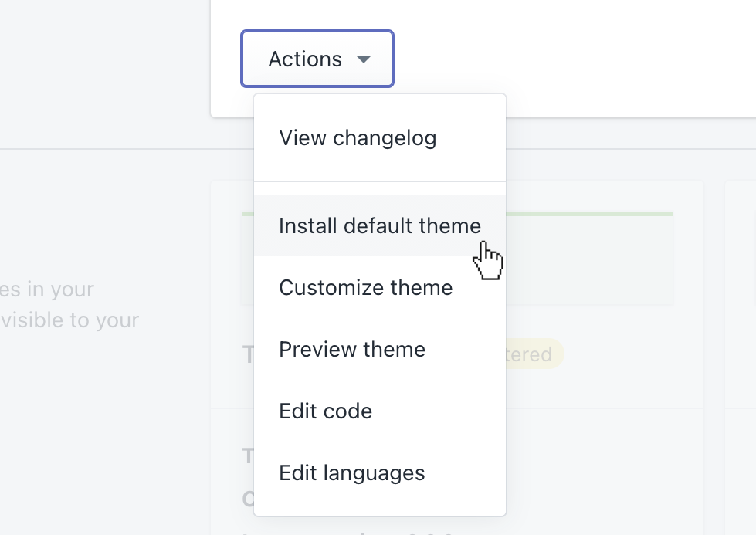Choose Customize theme in the menu
Viewport: 756px width, 535px height.
(x=365, y=287)
